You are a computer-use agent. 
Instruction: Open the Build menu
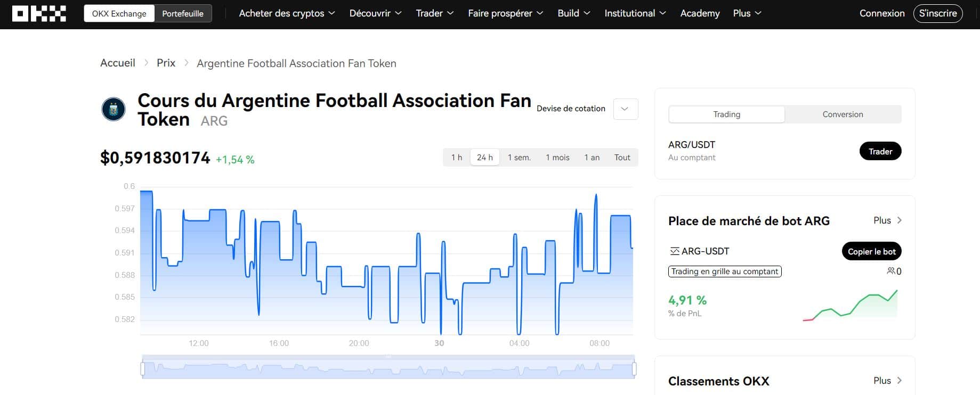click(x=573, y=13)
